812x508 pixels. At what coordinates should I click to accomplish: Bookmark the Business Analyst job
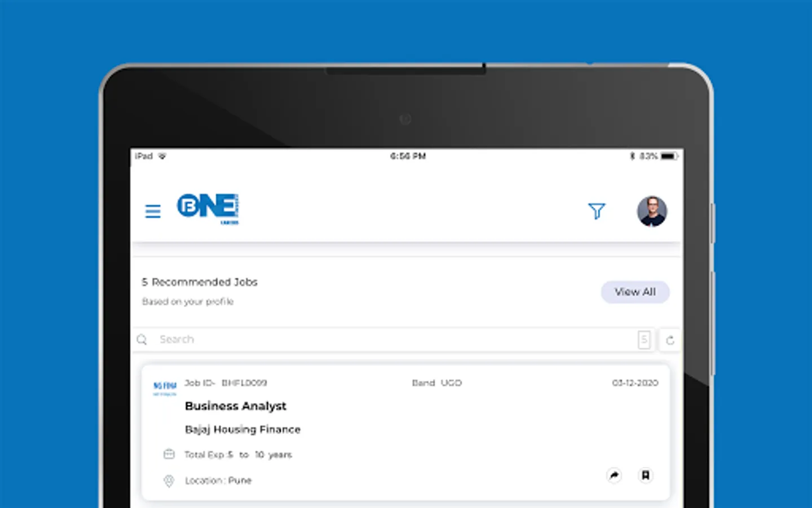[x=646, y=475]
